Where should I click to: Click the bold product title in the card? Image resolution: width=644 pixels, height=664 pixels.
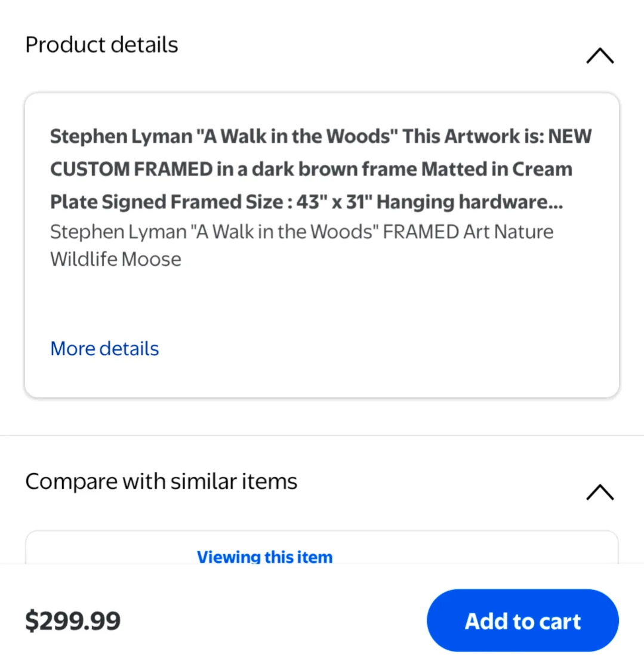click(x=321, y=168)
